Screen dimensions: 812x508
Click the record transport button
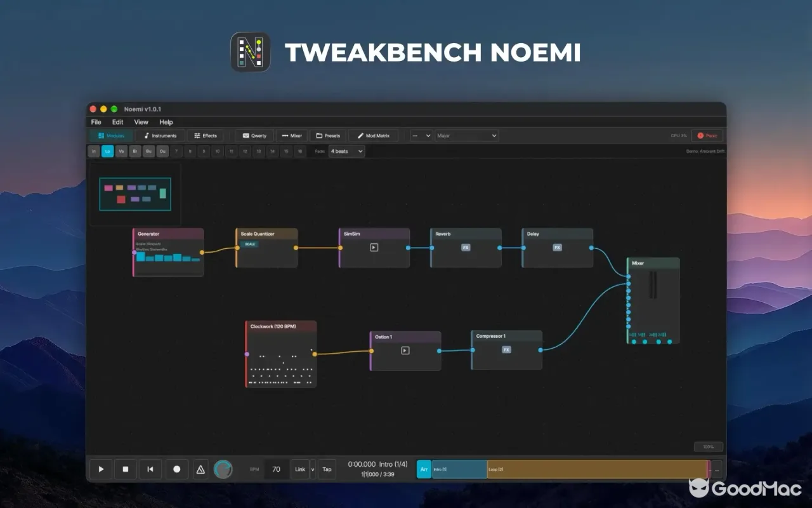point(177,469)
